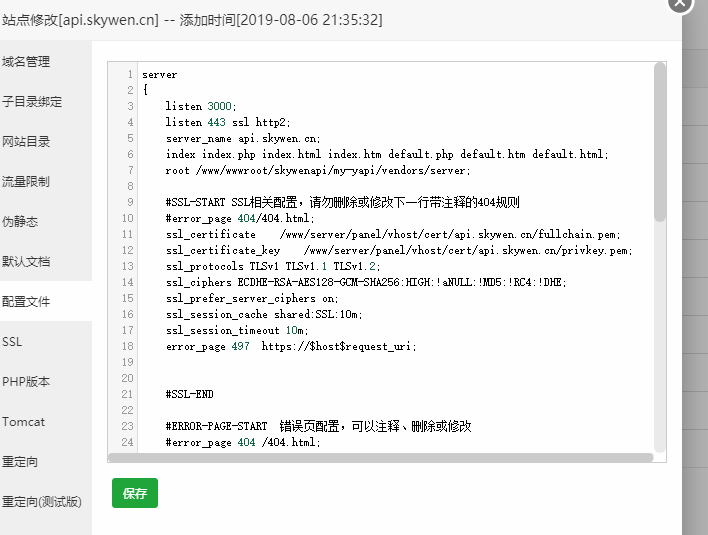Viewport: 708px width, 535px height.
Task: Click line number 19 in gutter
Action: tap(127, 362)
